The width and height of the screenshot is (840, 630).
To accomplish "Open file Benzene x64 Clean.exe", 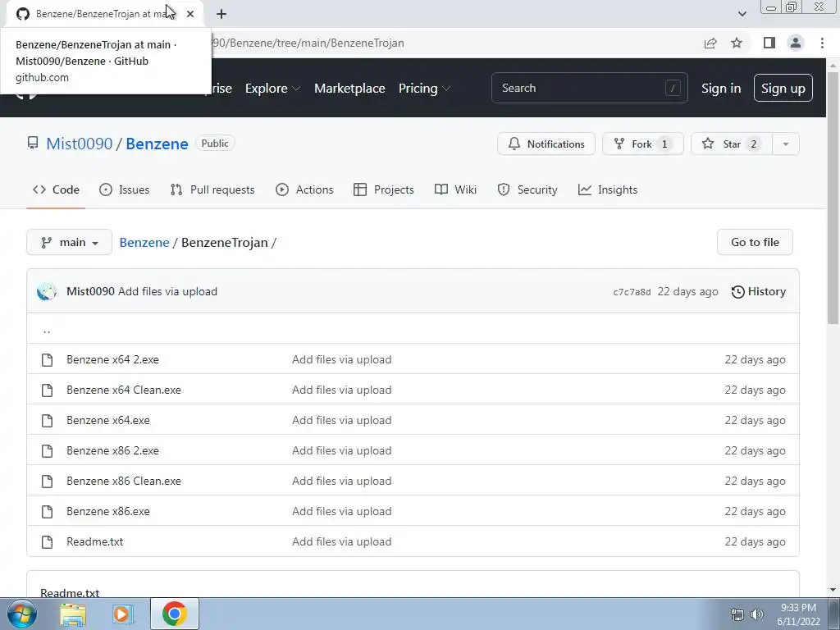I will pos(124,390).
